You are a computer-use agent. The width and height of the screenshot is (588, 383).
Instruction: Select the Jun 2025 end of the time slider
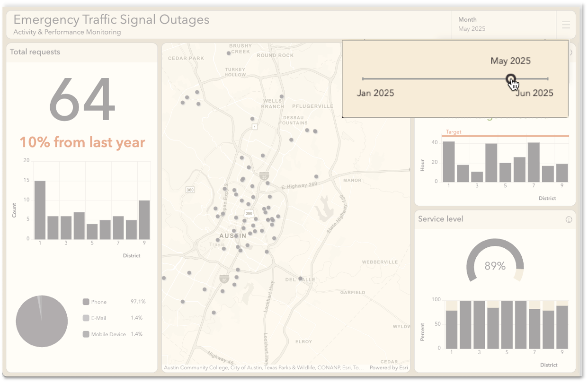(x=548, y=78)
